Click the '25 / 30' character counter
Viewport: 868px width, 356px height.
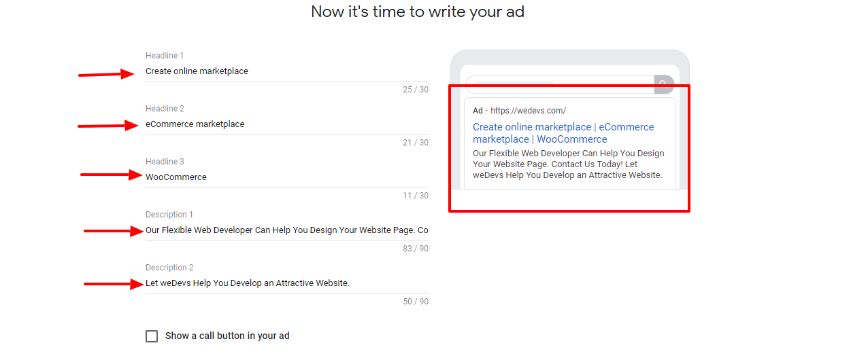tap(416, 90)
